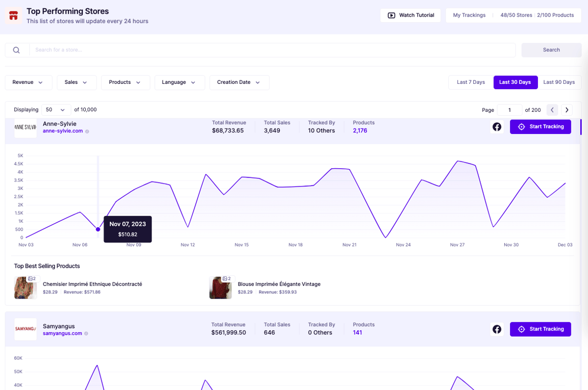Expand the Revenue filter dropdown
Image resolution: width=588 pixels, height=390 pixels.
click(28, 82)
